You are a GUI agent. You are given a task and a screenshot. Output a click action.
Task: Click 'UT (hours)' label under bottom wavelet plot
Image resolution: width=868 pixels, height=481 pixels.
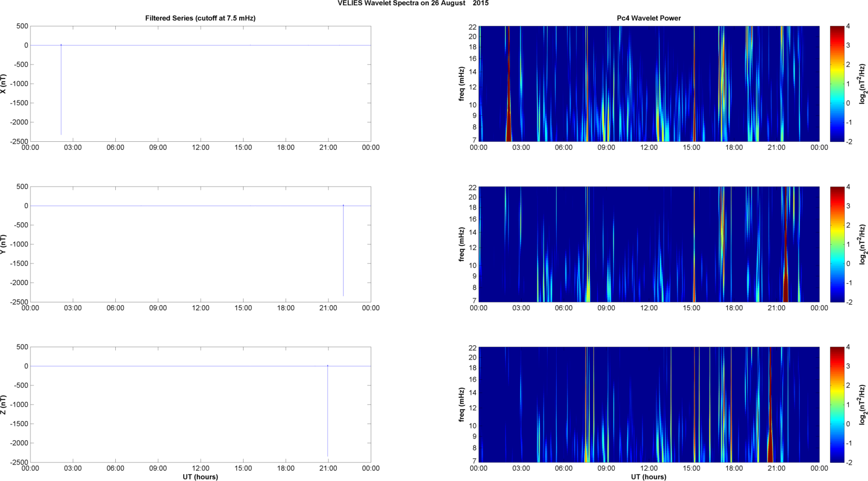pos(649,476)
